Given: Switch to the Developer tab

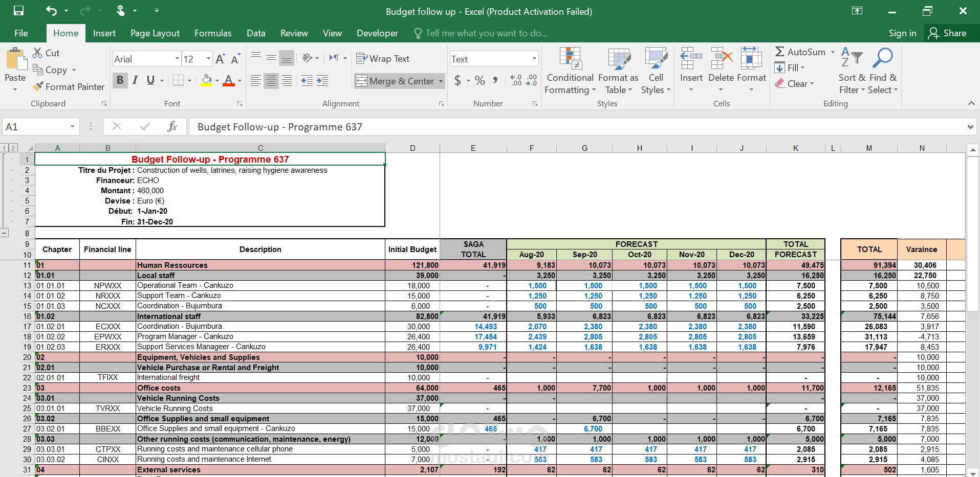Looking at the screenshot, I should [377, 33].
